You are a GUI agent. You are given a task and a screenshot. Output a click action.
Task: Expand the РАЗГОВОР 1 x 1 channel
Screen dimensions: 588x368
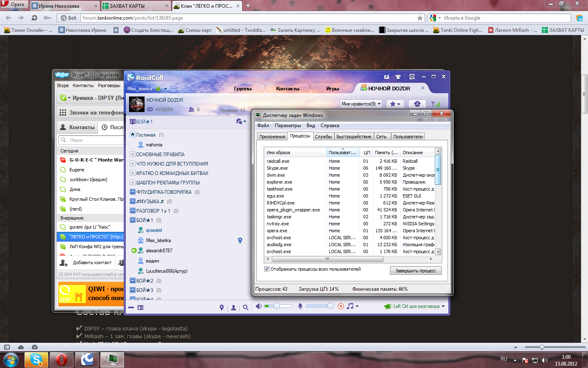click(133, 211)
